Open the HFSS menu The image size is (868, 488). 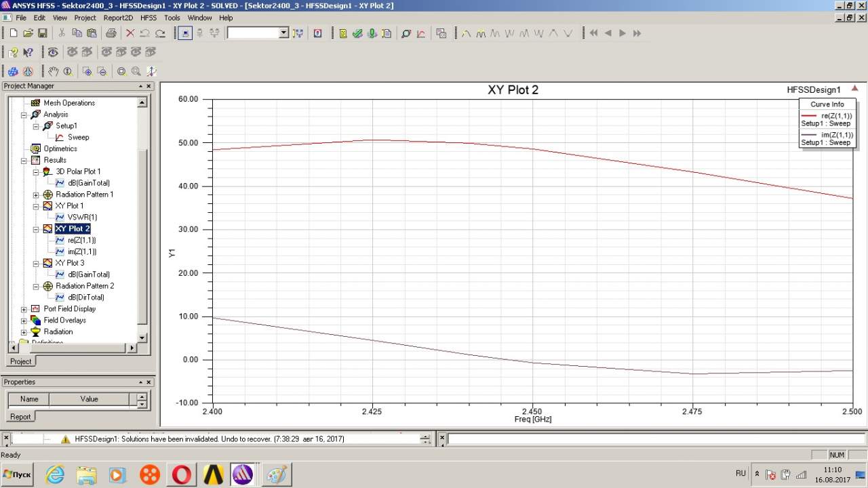[x=147, y=18]
